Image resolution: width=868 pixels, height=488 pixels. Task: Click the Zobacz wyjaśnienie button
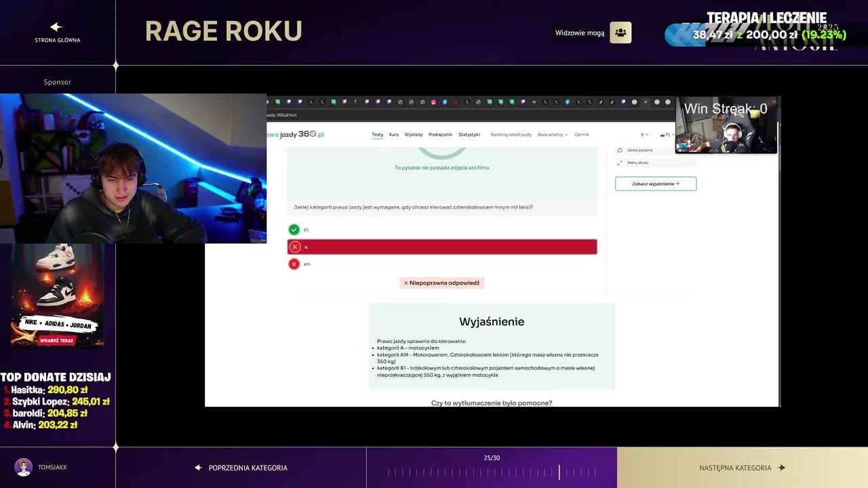(656, 184)
